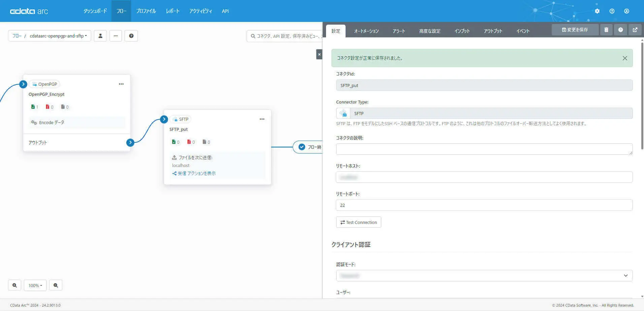Switch to the アラート tab

[x=399, y=31]
